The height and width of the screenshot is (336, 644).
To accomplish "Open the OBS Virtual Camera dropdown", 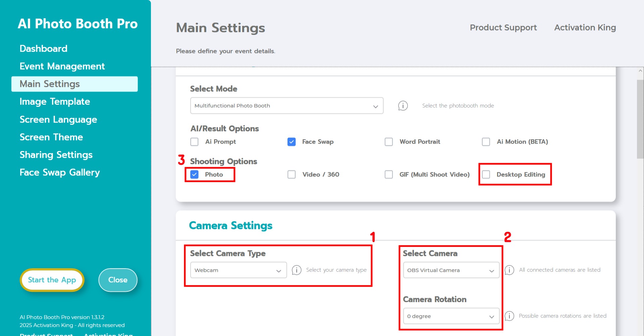I will click(x=451, y=270).
